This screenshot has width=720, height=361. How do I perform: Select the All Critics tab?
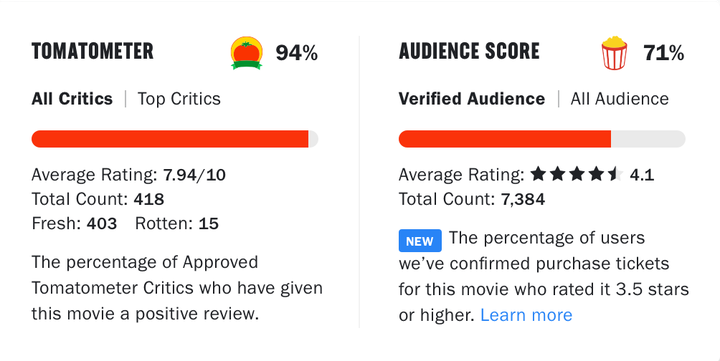72,99
